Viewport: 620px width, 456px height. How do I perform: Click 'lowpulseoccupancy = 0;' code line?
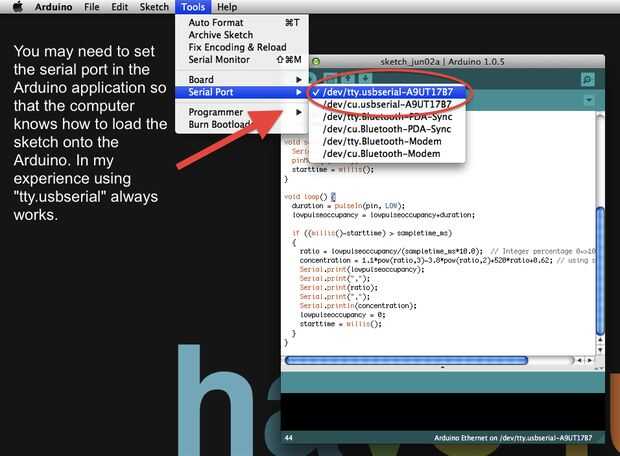(x=342, y=315)
